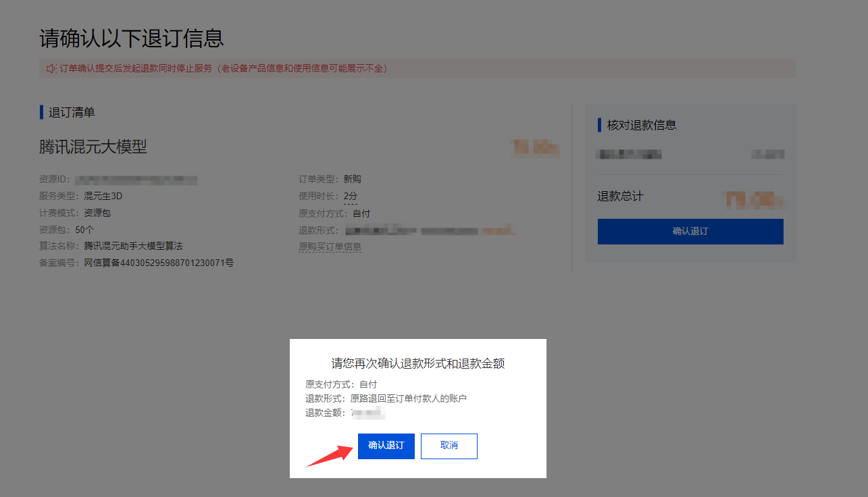Click the red notice text 订单确认提交后发起退款同时停止服务
The image size is (868, 497).
click(136, 68)
